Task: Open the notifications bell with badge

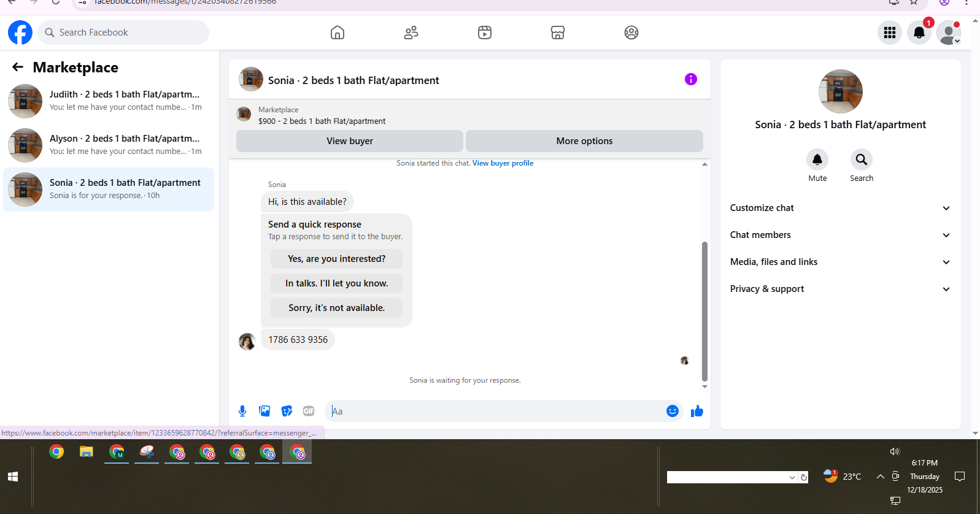Action: [x=919, y=33]
